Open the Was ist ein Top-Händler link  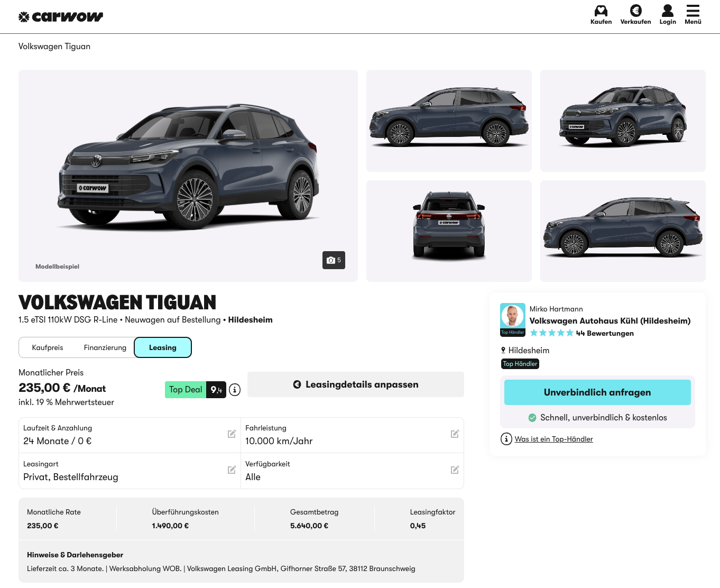click(553, 439)
